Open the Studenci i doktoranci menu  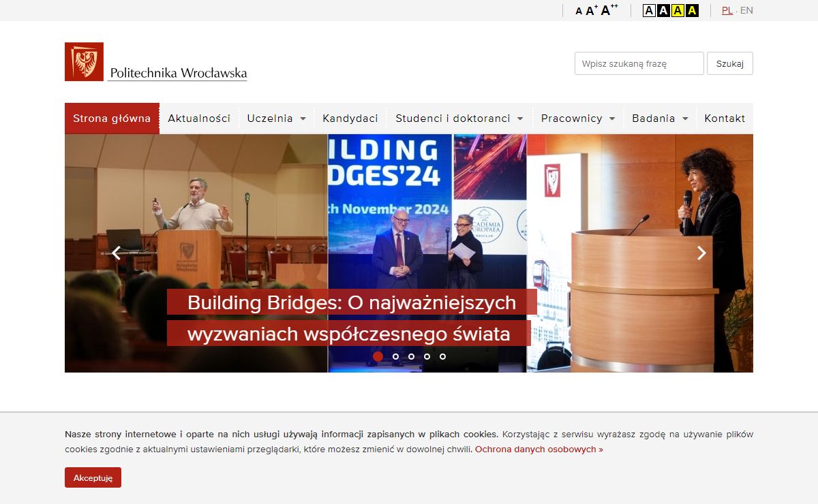(453, 119)
